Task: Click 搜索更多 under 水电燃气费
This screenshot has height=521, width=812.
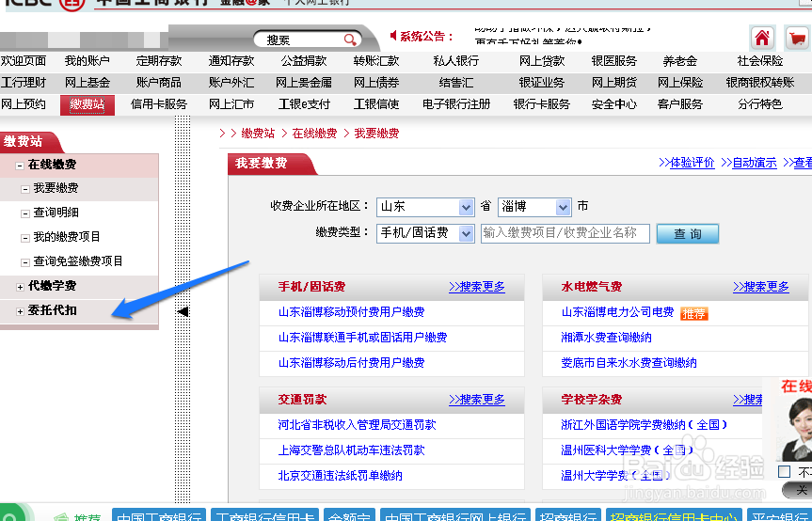Action: [761, 287]
